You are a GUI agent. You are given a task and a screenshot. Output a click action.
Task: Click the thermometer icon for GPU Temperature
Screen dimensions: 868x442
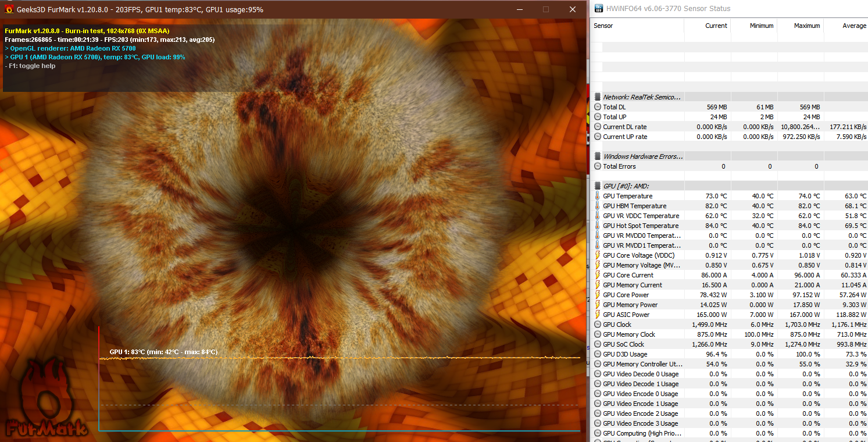[598, 196]
